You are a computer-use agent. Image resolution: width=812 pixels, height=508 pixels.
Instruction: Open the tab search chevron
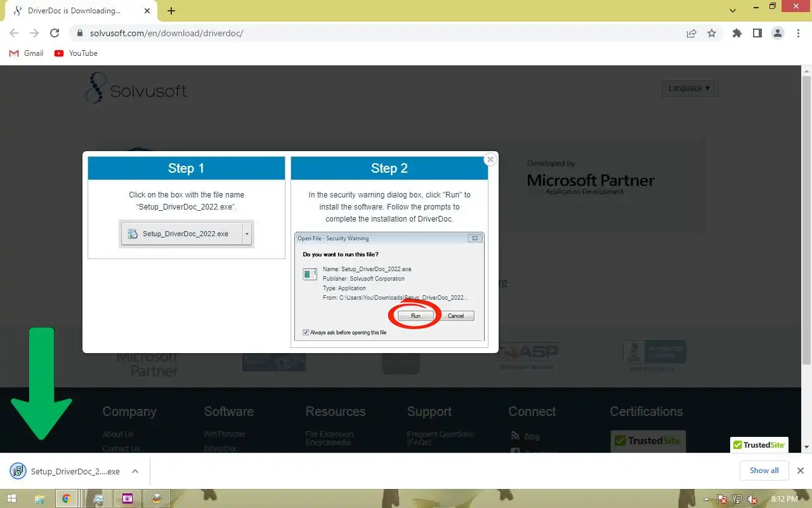click(x=733, y=11)
